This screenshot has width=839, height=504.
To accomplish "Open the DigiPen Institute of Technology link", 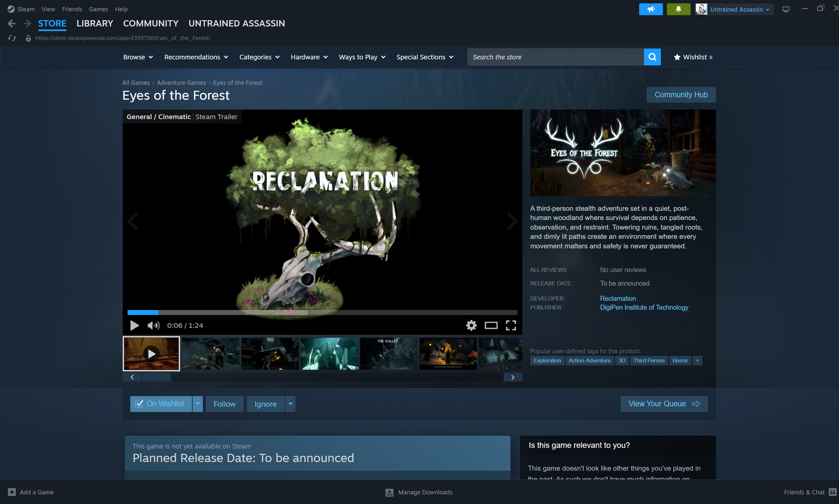I will pos(644,307).
